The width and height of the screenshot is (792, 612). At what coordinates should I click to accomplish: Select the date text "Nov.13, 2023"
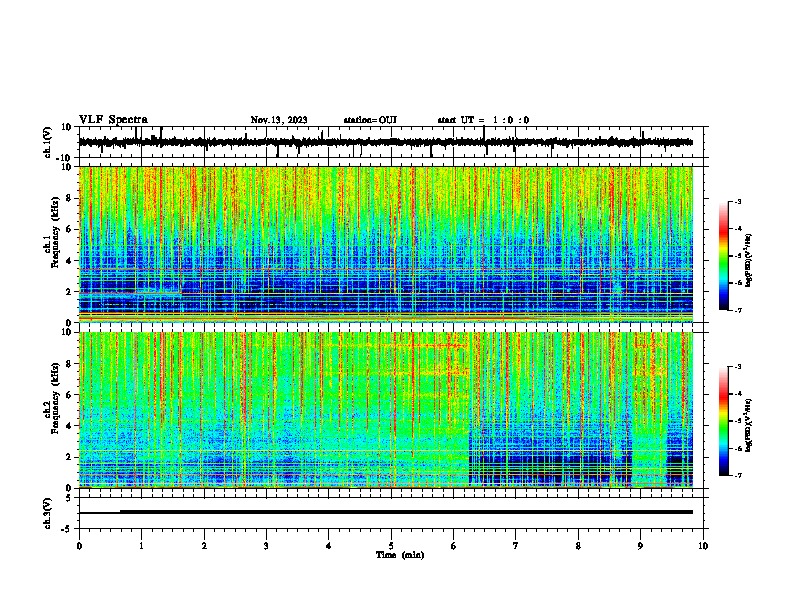tap(279, 120)
